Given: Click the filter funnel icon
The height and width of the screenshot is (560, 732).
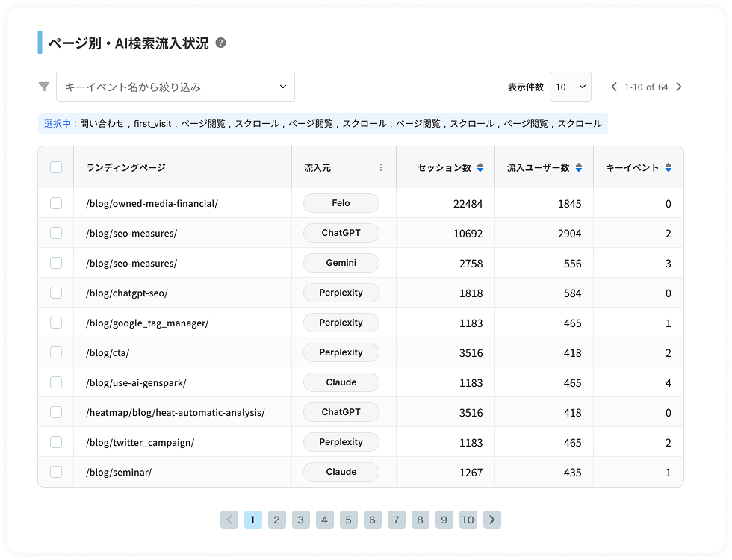Looking at the screenshot, I should (44, 87).
